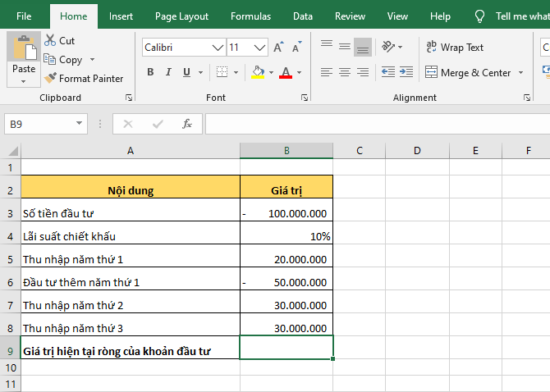550x392 pixels.
Task: Apply the yellow fill color swatch
Action: (258, 73)
